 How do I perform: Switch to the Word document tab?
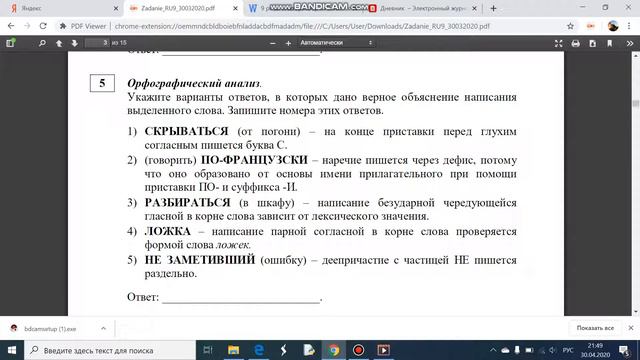point(261,8)
